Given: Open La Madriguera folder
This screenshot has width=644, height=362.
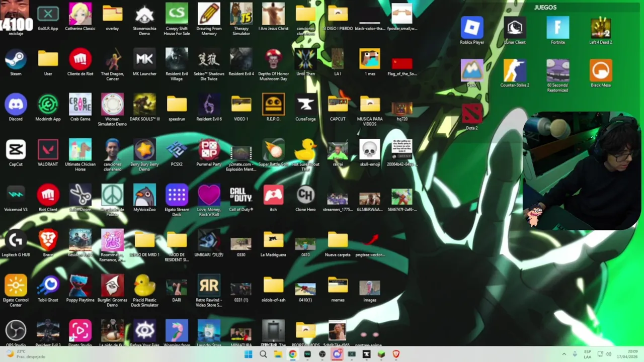Looking at the screenshot, I should coord(273,244).
